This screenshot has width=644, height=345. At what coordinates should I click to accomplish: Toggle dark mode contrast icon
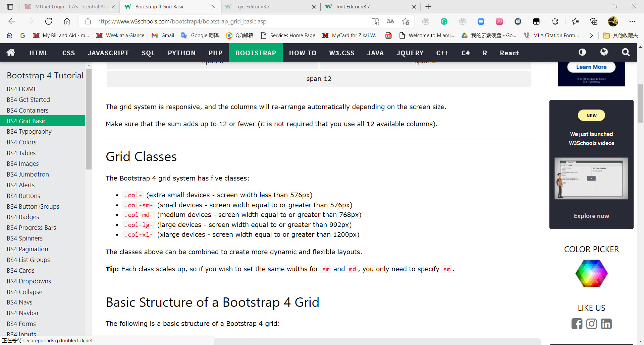(x=582, y=52)
